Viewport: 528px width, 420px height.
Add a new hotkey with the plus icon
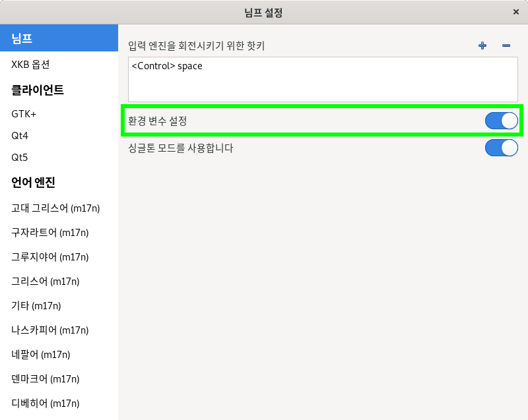click(482, 45)
